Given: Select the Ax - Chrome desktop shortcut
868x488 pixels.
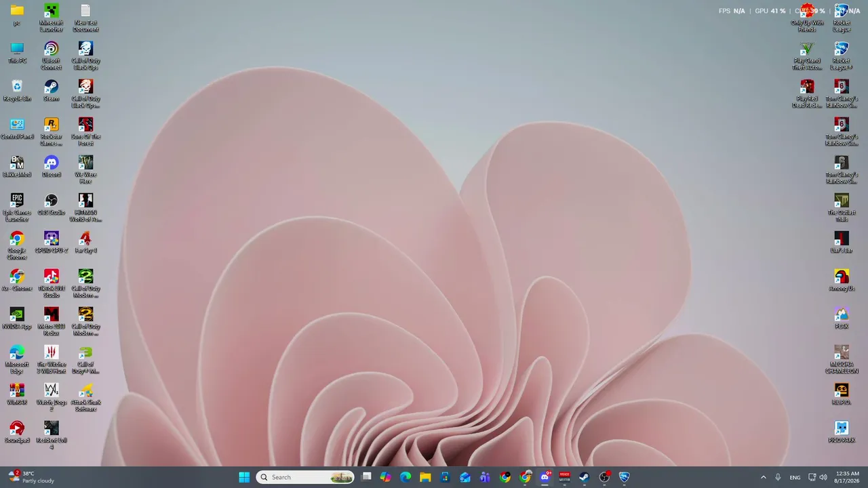Looking at the screenshot, I should point(17,280).
